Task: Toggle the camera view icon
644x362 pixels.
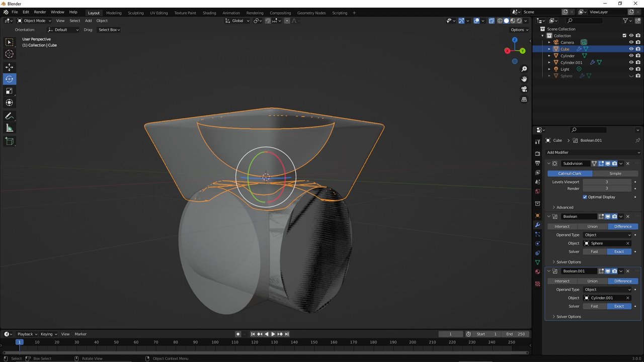Action: click(524, 89)
